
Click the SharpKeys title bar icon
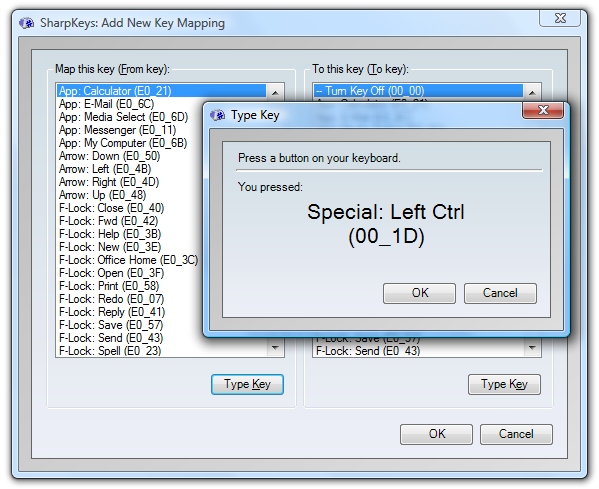[x=27, y=23]
